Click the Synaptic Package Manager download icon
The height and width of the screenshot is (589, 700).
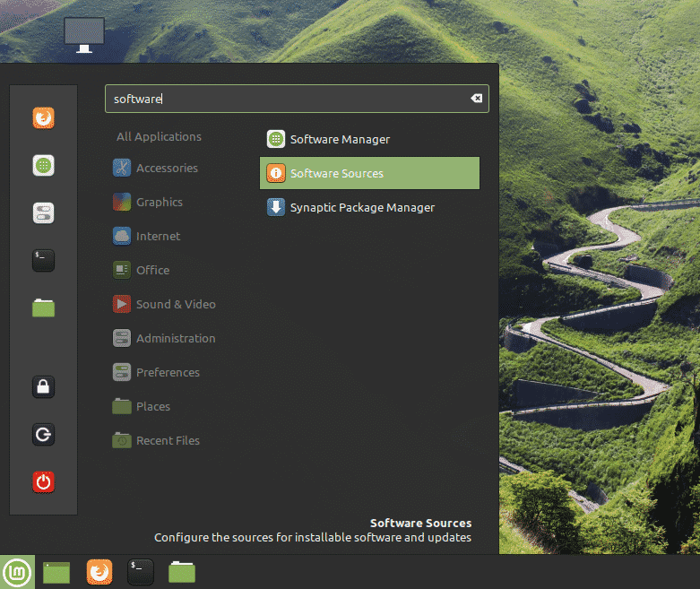click(x=276, y=207)
